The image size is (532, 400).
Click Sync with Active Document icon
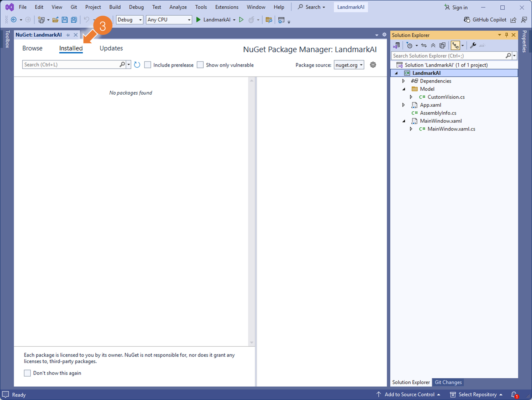point(424,46)
